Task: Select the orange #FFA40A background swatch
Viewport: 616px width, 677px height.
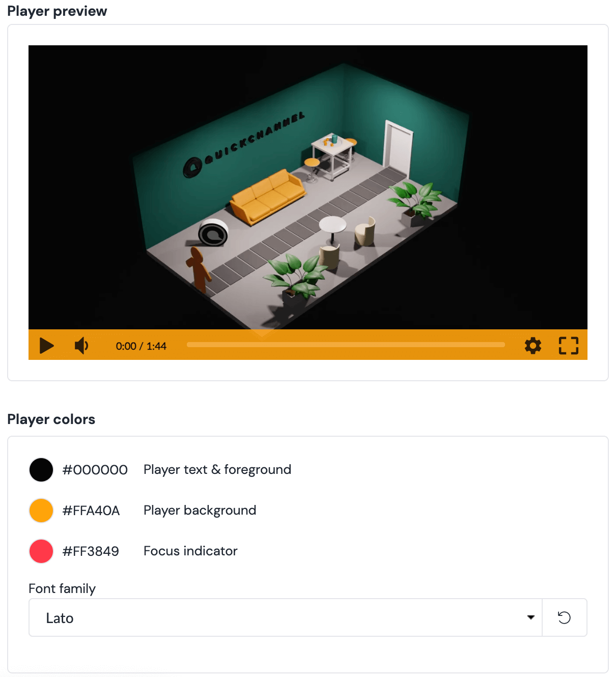Action: [41, 510]
